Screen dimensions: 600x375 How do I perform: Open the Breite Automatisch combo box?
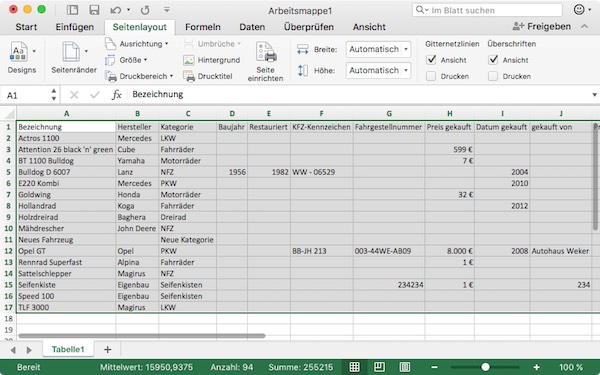point(378,49)
